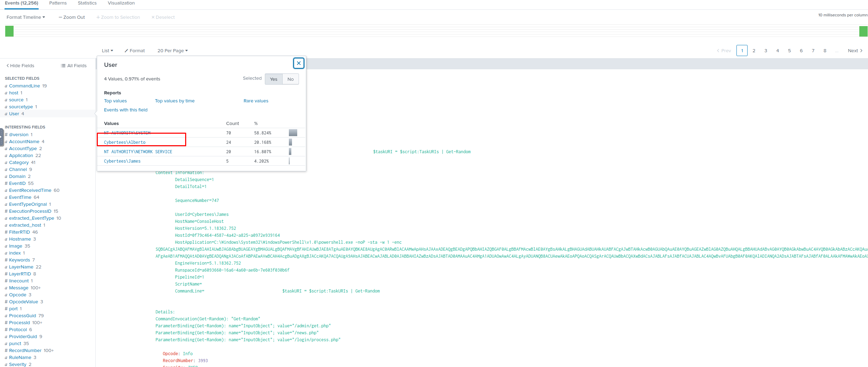Click Zoom Out on the timeline

[x=72, y=17]
